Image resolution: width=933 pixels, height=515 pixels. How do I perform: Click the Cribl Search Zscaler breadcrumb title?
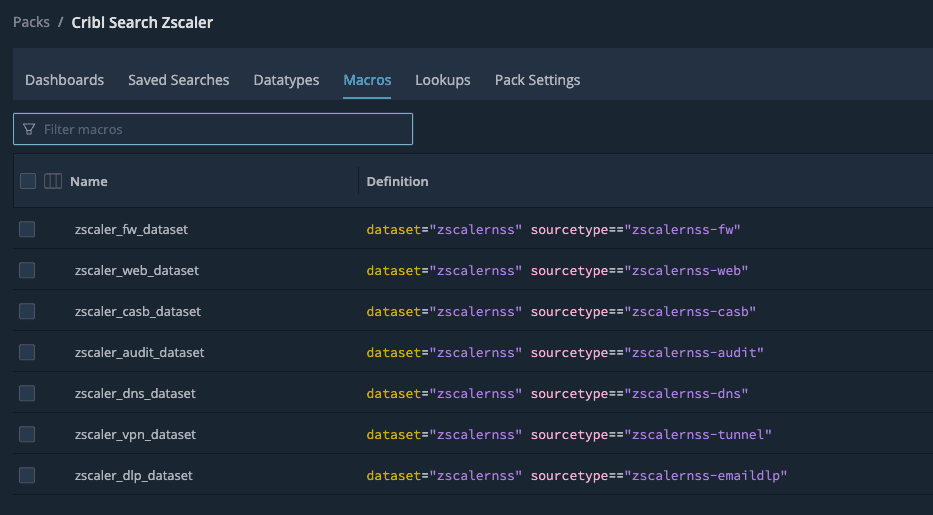pos(142,22)
